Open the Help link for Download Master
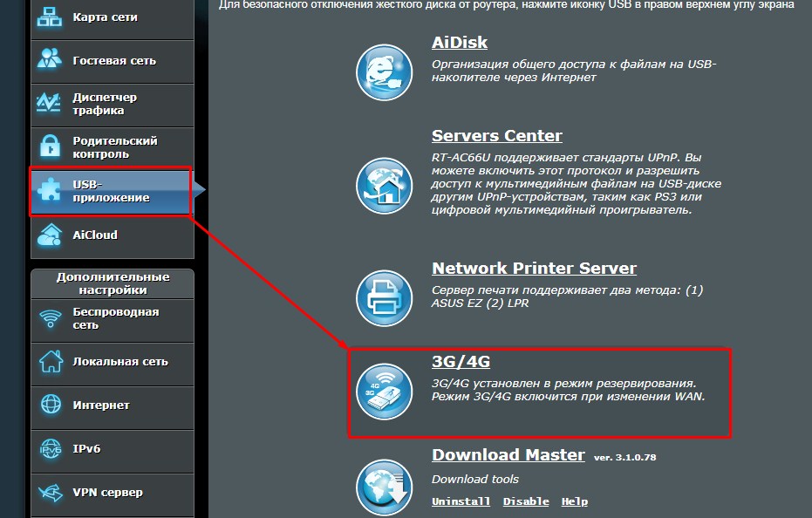Screen dimensions: 812x518 click(574, 501)
